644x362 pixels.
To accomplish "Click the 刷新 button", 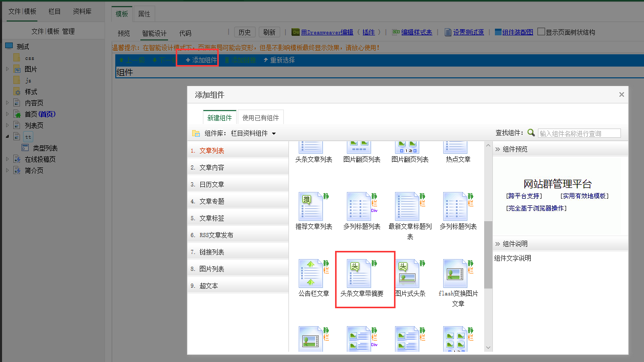I will (269, 32).
